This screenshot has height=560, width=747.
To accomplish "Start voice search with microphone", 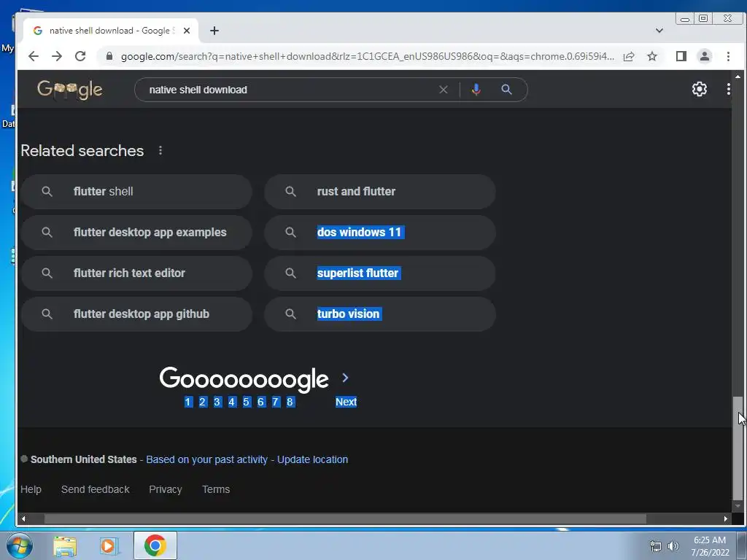I will [476, 90].
